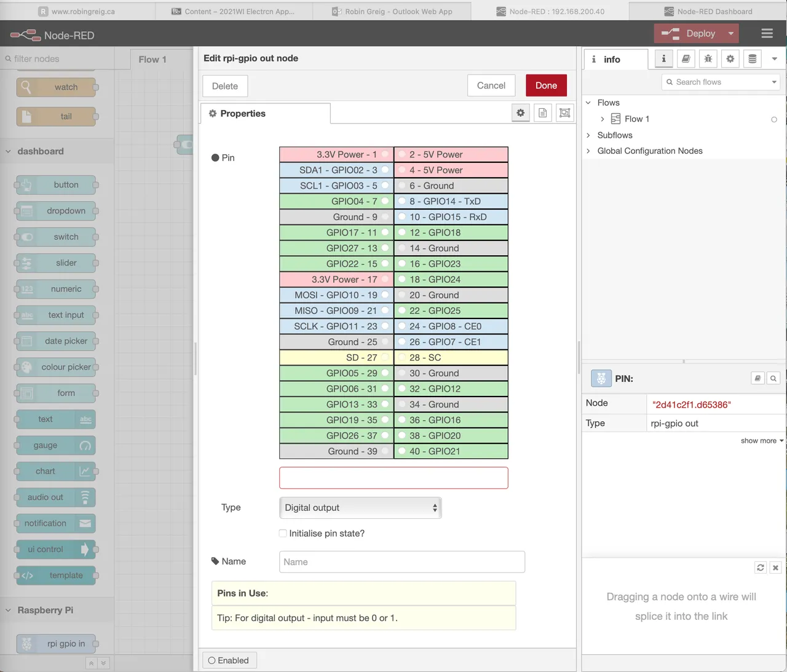Open the hamburger main menu
This screenshot has height=672, width=787.
coord(767,34)
